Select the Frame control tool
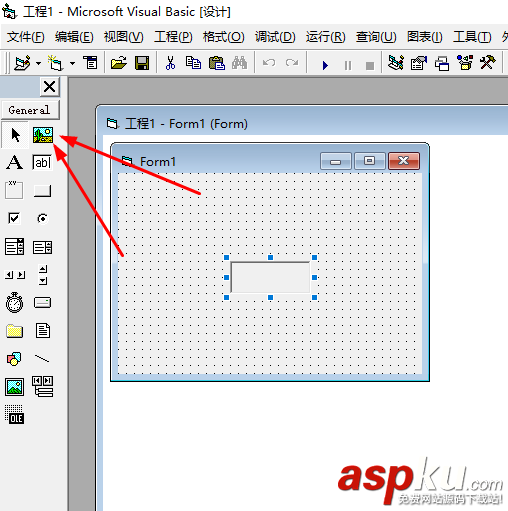 tap(14, 190)
